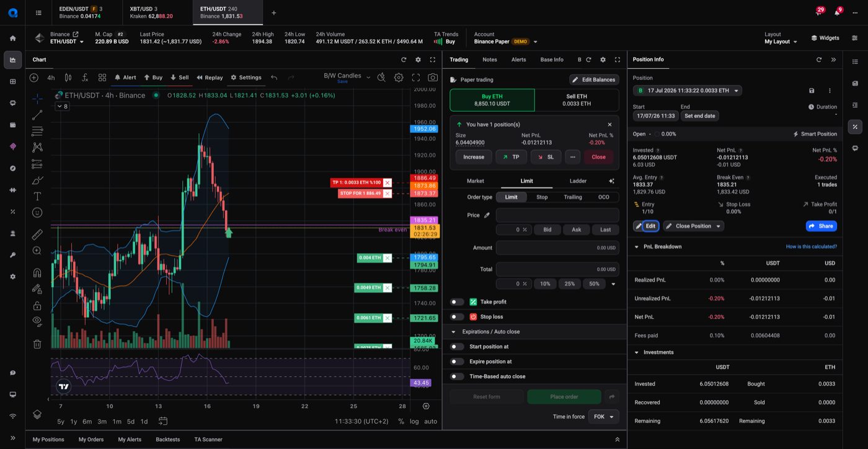The height and width of the screenshot is (449, 868).
Task: Select the Ladder order tab
Action: [x=578, y=181]
